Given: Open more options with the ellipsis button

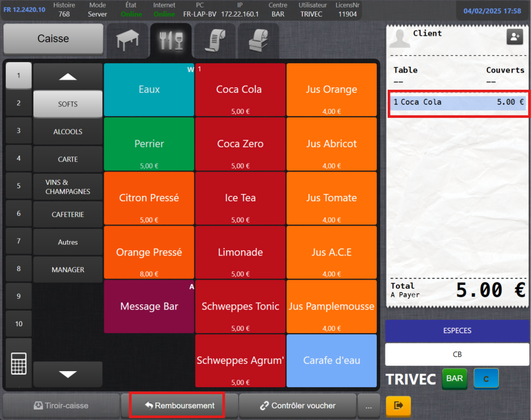Looking at the screenshot, I should pyautogui.click(x=369, y=406).
